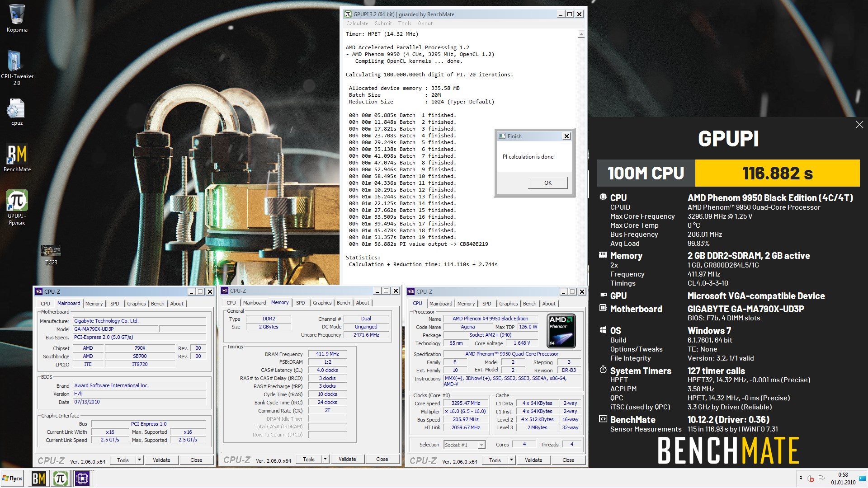The image size is (868, 488).
Task: Select Memory tab in Mainboard CPU-Z window
Action: coord(94,304)
